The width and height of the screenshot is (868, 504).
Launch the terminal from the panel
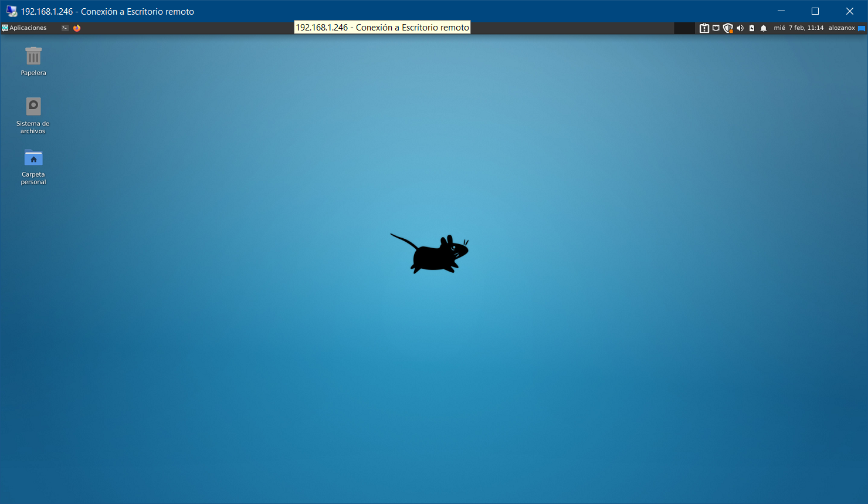[65, 28]
